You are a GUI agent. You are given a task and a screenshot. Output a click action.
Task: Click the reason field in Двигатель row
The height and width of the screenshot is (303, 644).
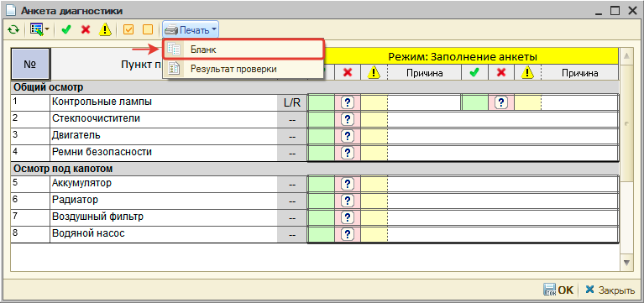tap(502, 136)
